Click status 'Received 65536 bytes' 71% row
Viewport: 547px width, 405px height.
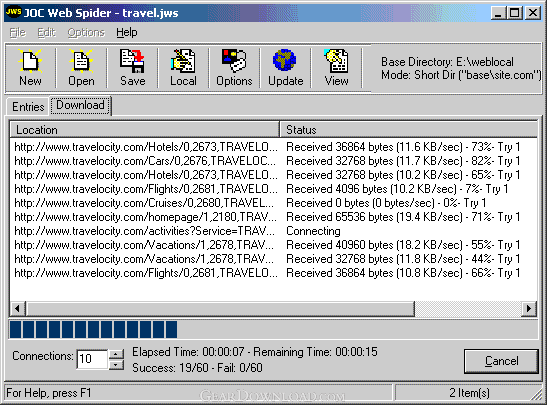click(x=403, y=217)
